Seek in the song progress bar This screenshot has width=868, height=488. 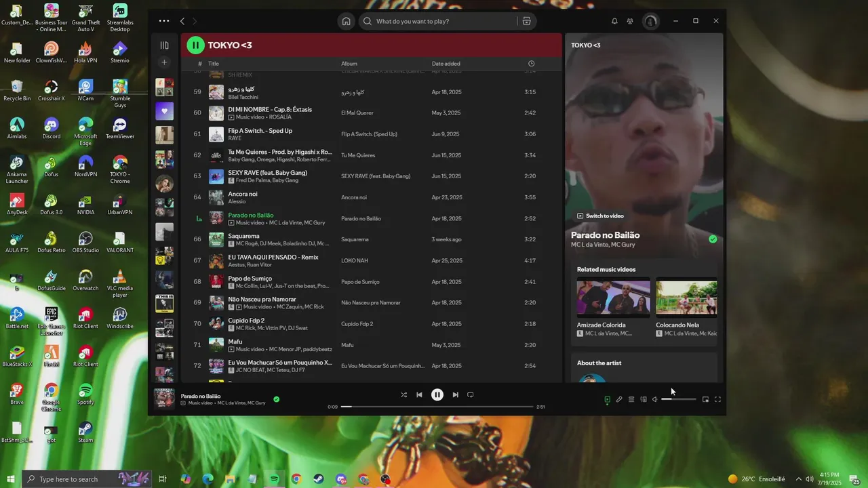437,407
